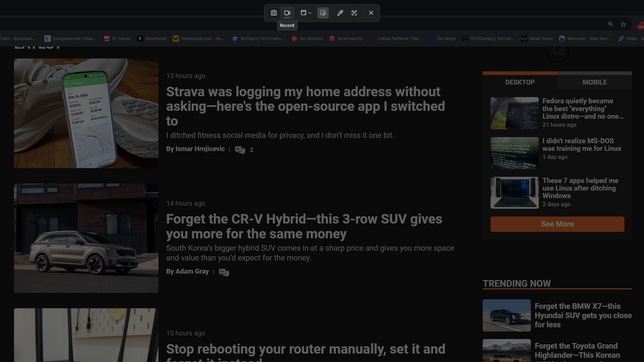Open the router pegboard article thumbnail
The image size is (644, 362).
[86, 335]
